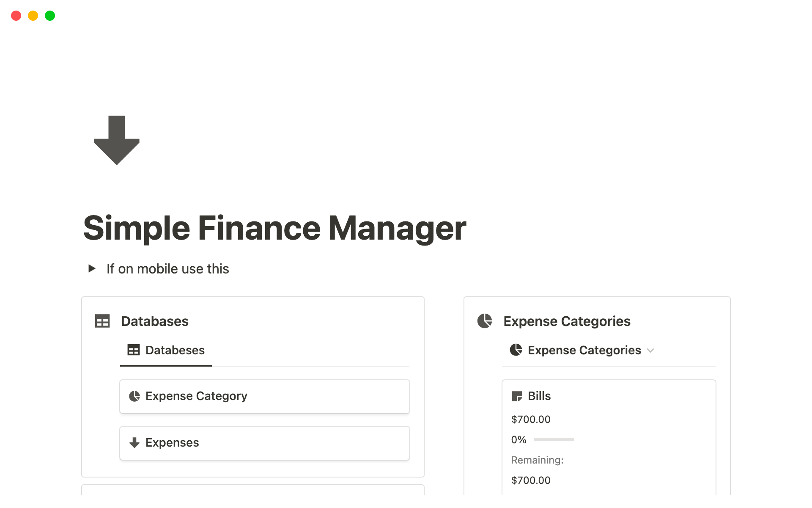Open the Expense Category database
The width and height of the screenshot is (812, 508).
coord(196,396)
